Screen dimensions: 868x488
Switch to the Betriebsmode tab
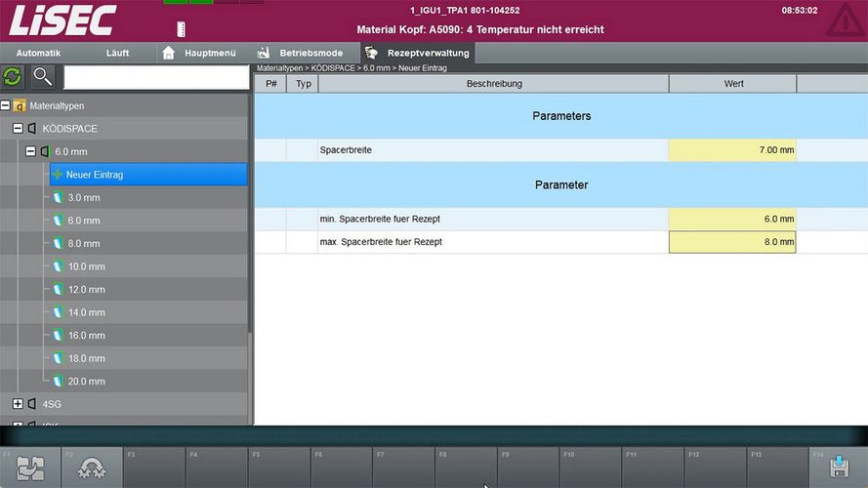[x=302, y=53]
